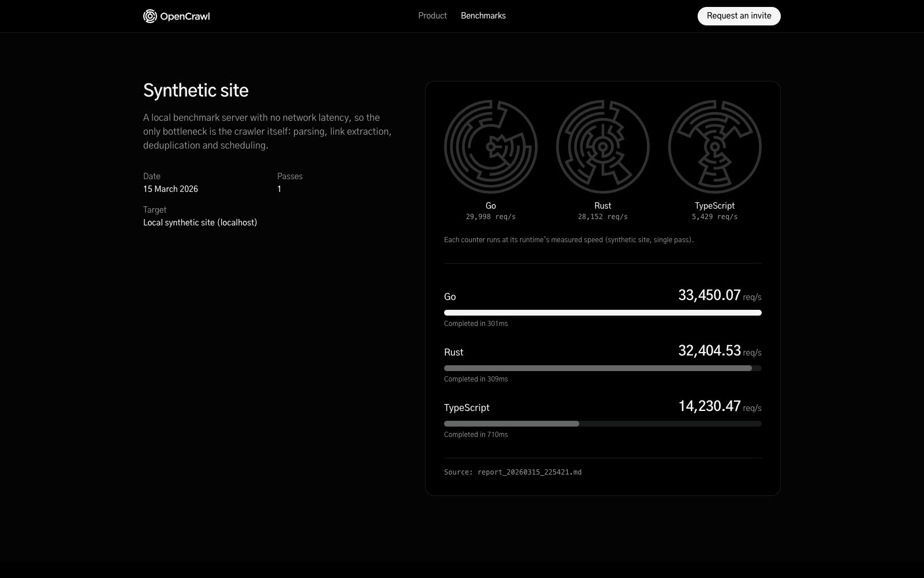Click the 28,152 req/s counter
The image size is (924, 578).
tap(603, 217)
